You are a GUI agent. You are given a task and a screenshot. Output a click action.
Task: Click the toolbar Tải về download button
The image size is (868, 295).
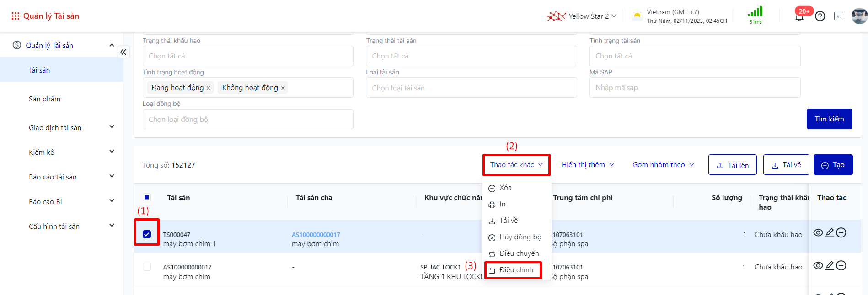786,165
